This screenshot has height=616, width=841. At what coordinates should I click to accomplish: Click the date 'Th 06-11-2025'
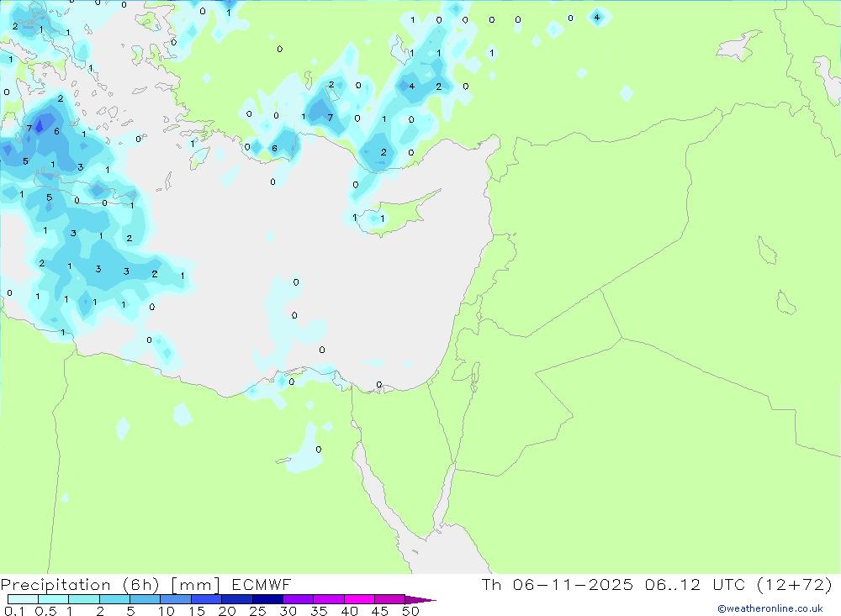(x=558, y=584)
